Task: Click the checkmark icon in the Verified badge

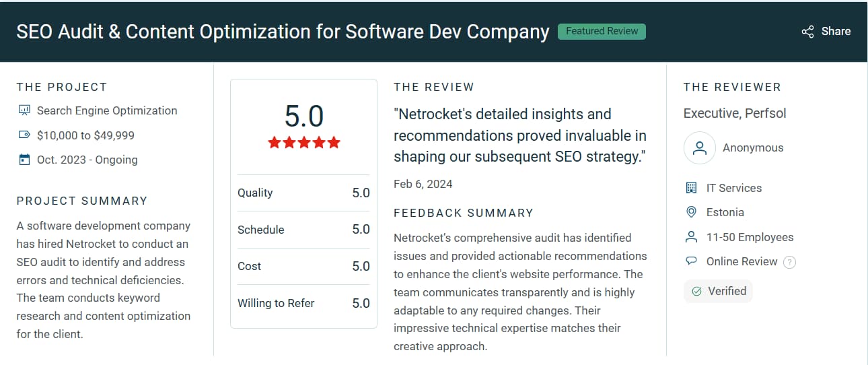Action: [x=696, y=292]
